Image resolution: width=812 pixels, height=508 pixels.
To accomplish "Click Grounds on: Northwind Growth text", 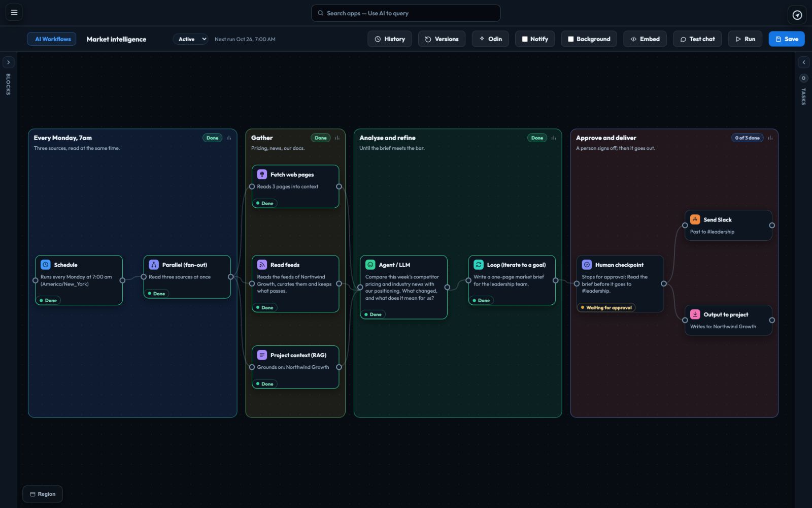I will pyautogui.click(x=293, y=367).
